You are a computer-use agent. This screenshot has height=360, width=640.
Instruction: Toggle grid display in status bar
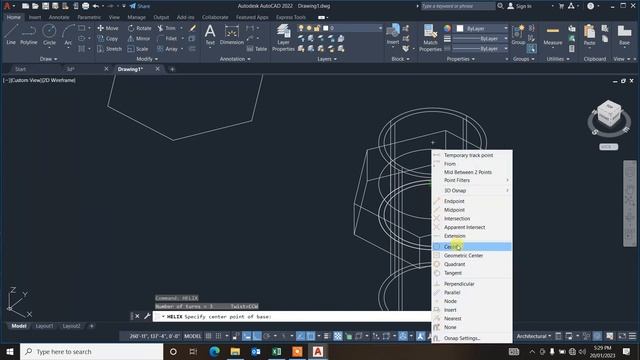[x=209, y=336]
